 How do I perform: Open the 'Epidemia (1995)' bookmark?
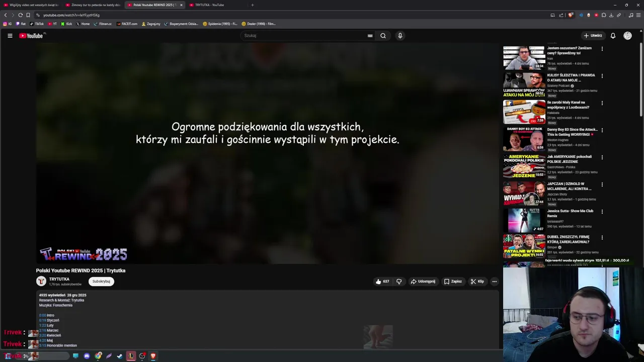220,24
